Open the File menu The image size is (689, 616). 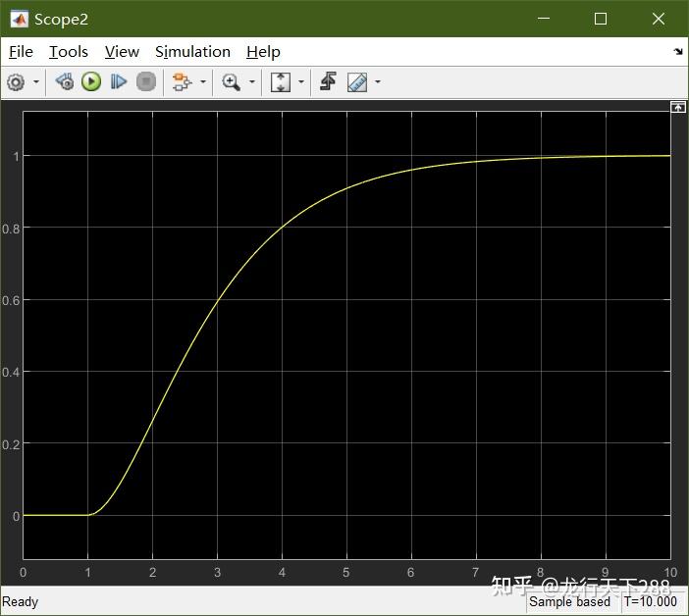click(21, 52)
